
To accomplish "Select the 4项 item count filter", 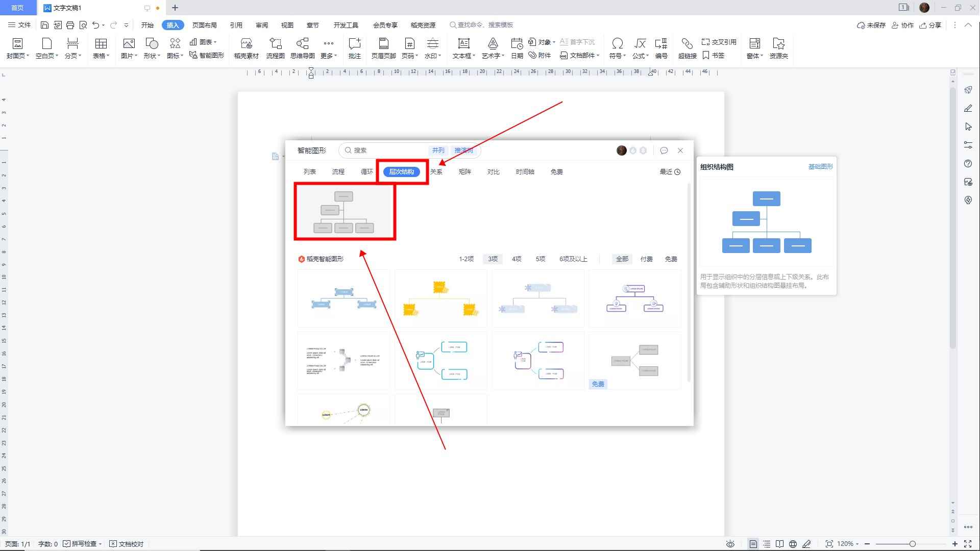I will (517, 259).
